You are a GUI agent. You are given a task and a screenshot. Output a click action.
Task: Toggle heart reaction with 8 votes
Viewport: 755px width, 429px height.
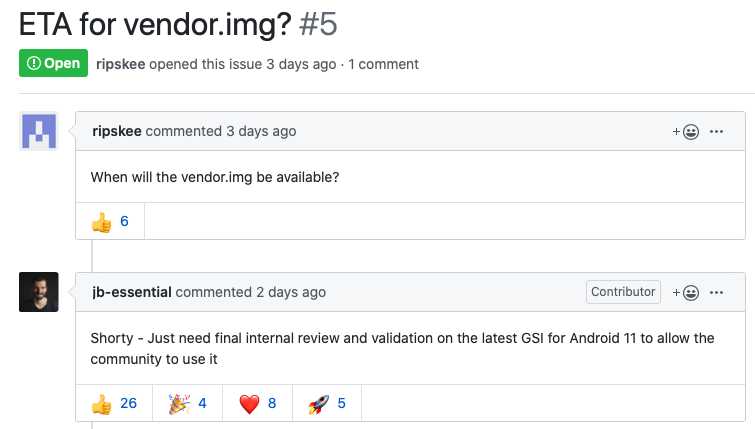258,403
